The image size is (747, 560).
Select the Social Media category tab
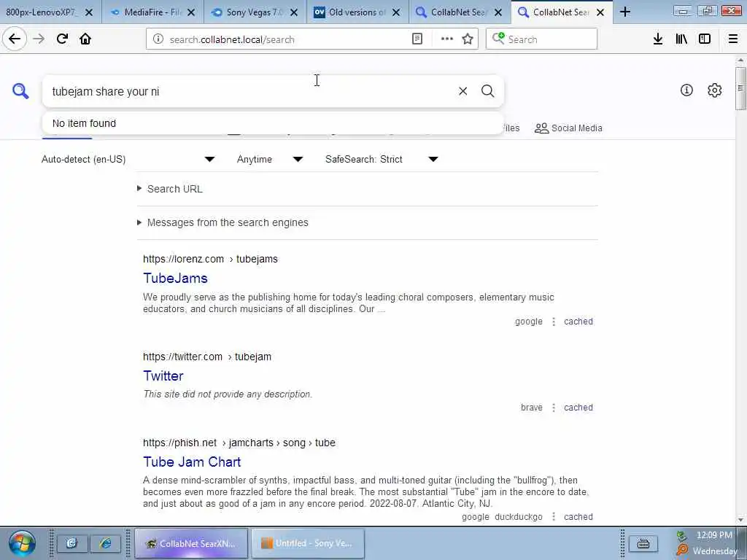tap(568, 128)
